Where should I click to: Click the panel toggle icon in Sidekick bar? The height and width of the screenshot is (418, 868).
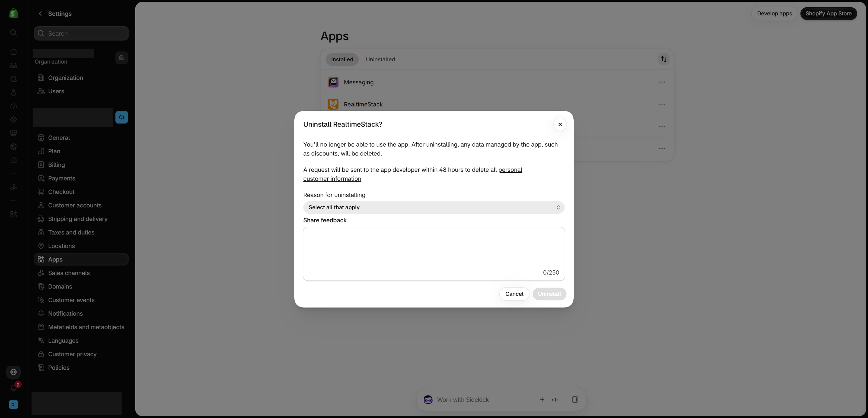(x=575, y=400)
